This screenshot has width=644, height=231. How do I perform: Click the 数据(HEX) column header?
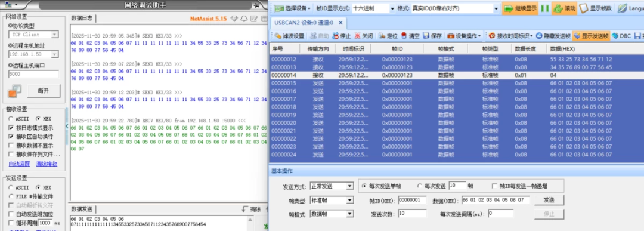596,49
